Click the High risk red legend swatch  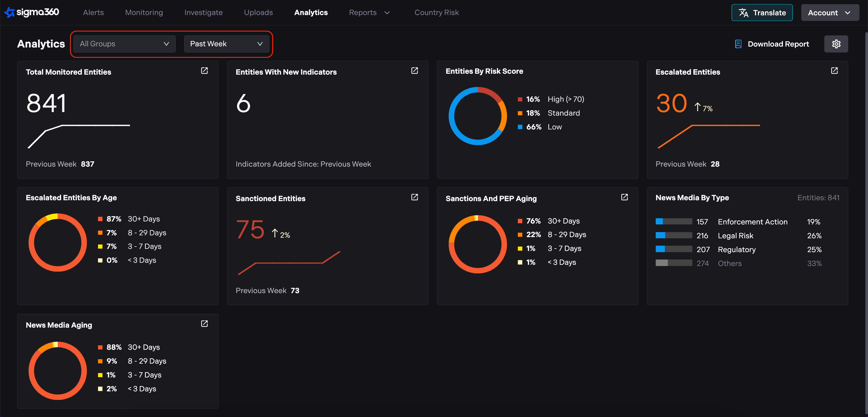click(520, 99)
